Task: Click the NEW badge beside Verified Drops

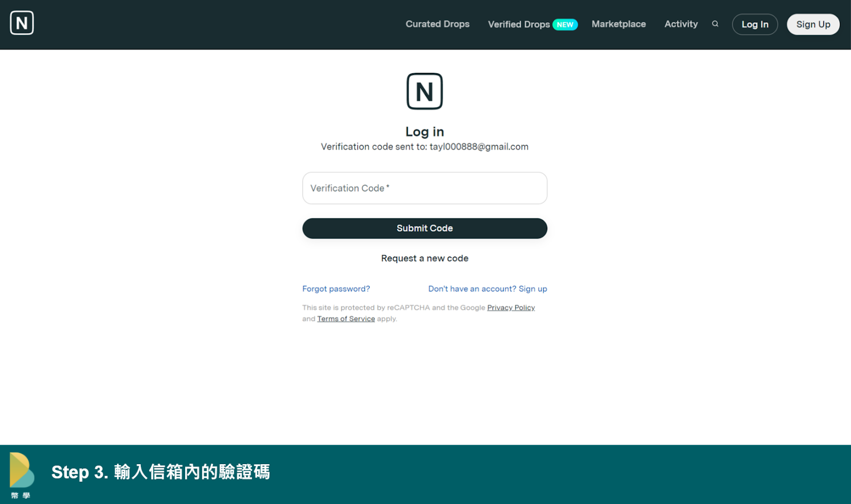Action: pos(565,25)
